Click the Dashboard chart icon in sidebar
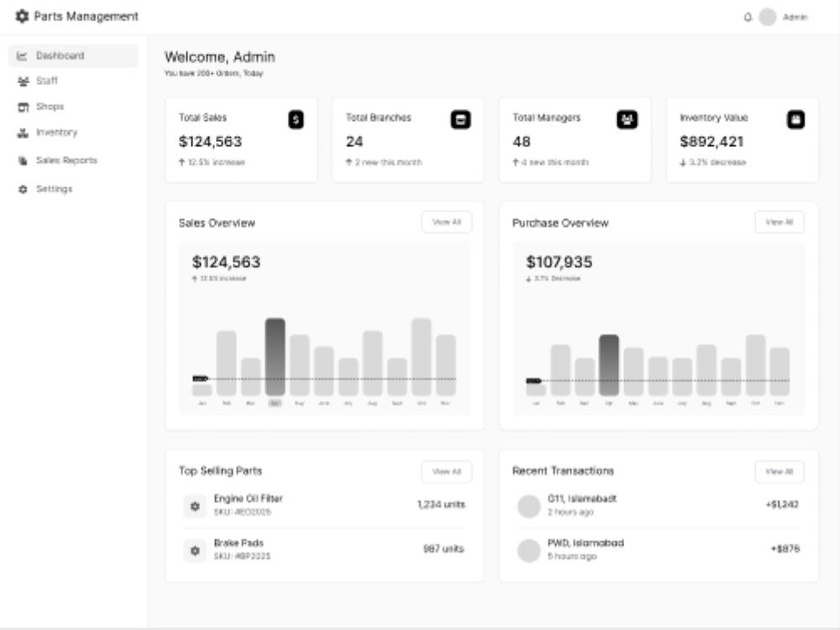This screenshot has height=630, width=840. coord(22,55)
